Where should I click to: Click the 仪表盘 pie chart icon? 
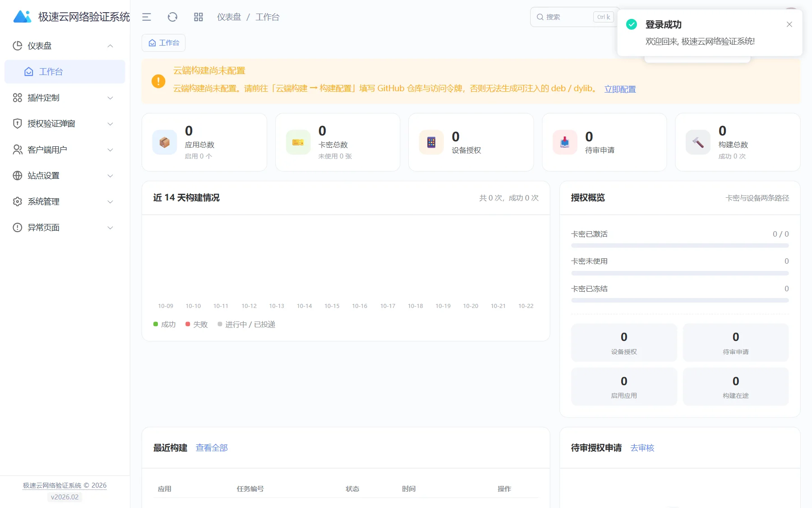coord(18,46)
